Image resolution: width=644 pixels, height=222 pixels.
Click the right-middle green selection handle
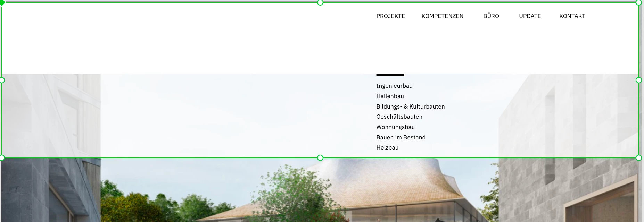pyautogui.click(x=638, y=80)
